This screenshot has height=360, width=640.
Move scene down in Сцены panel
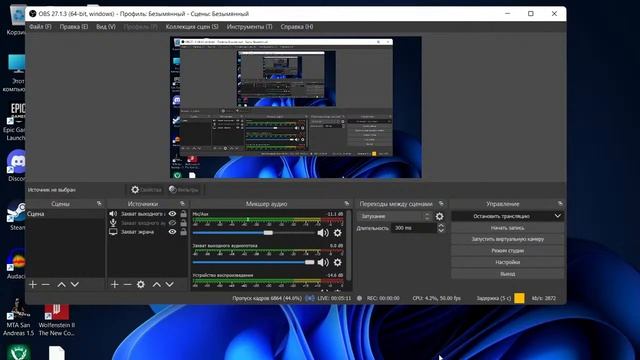coord(75,284)
